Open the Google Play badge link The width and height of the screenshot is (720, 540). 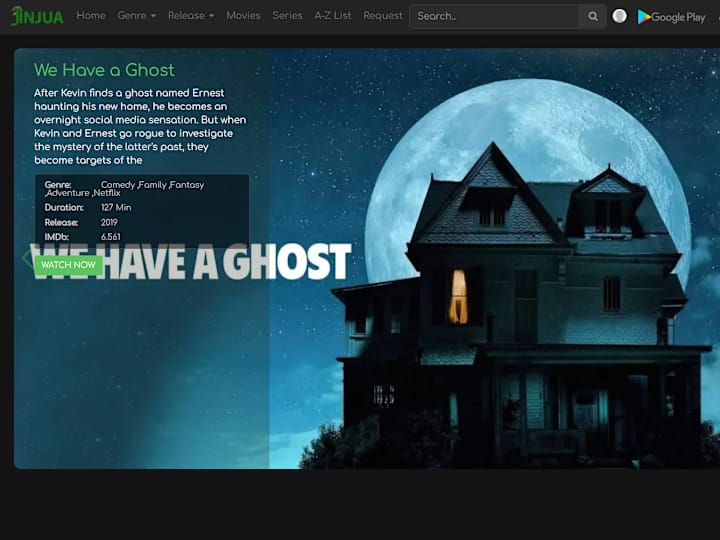[672, 17]
